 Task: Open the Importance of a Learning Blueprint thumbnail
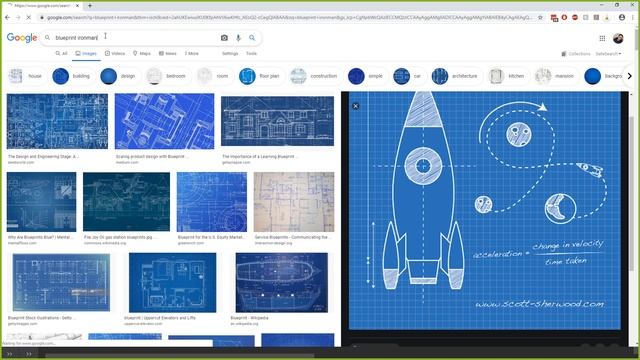tap(277, 121)
